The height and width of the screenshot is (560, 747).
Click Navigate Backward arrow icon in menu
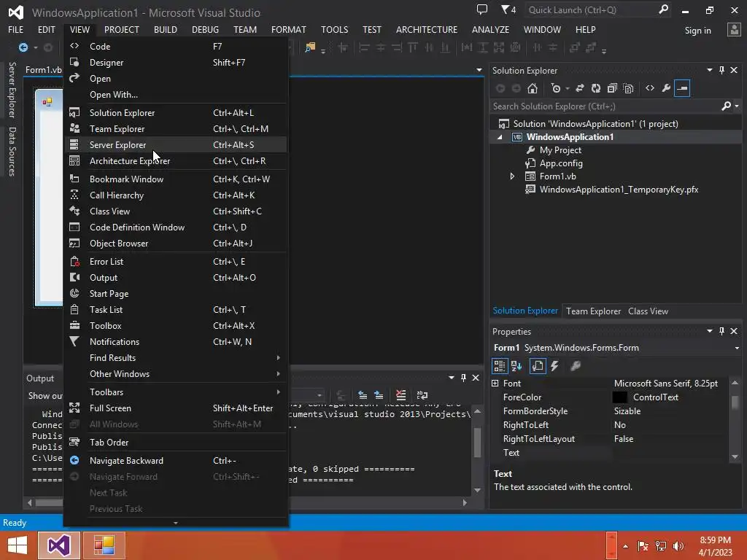click(74, 460)
